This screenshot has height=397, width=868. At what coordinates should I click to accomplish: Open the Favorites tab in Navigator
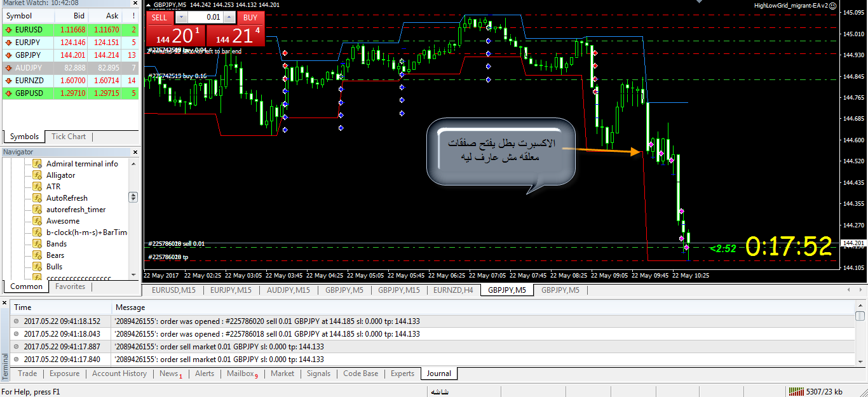coord(70,286)
